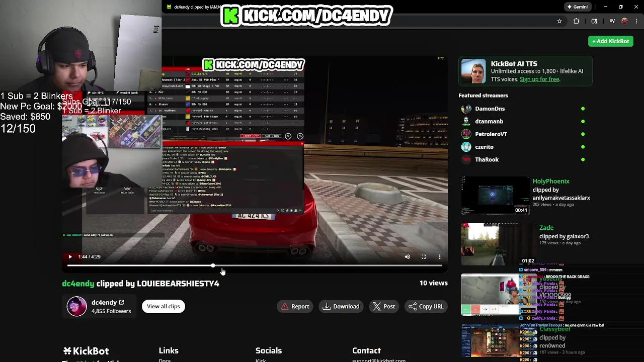Click the KickBot footer logo
644x362 pixels.
click(86, 351)
